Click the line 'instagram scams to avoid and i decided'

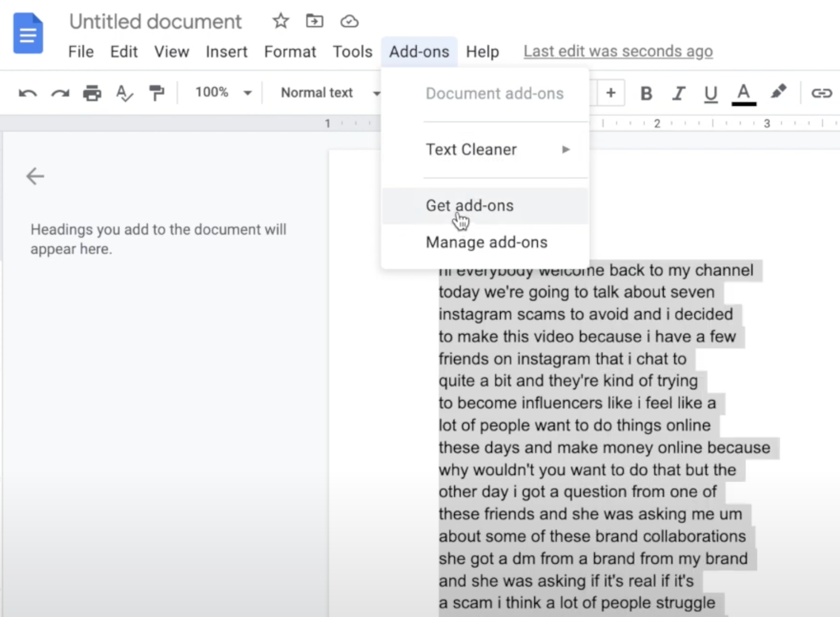586,314
